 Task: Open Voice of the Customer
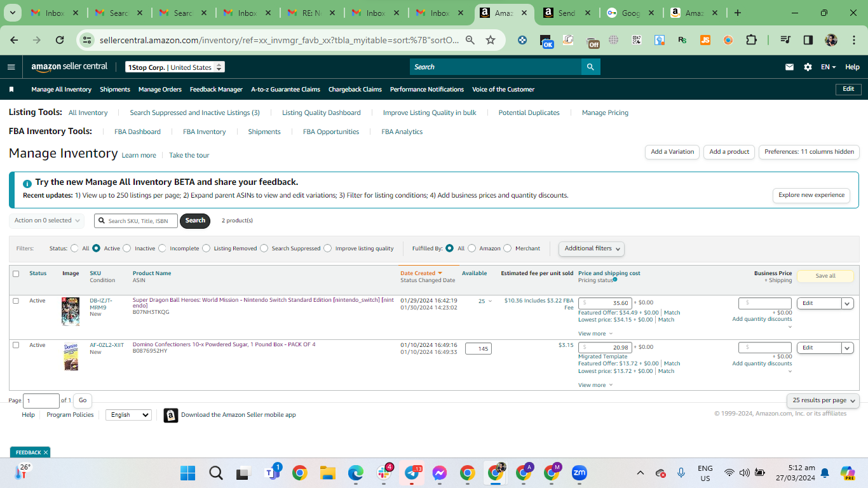pos(503,90)
